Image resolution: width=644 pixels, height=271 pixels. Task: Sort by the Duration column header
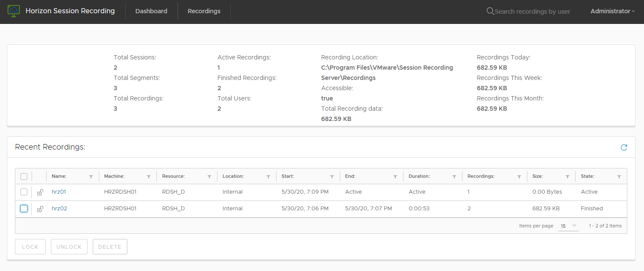pos(419,176)
